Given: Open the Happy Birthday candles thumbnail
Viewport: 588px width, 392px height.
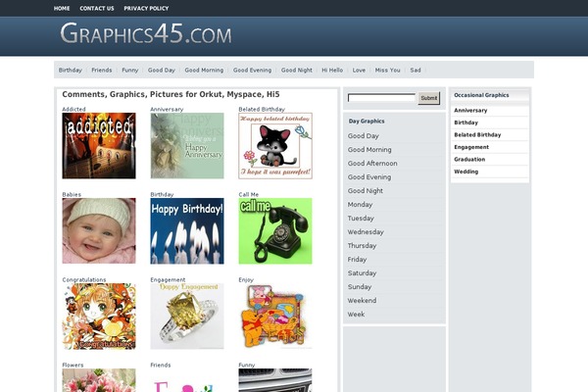Looking at the screenshot, I should [187, 230].
